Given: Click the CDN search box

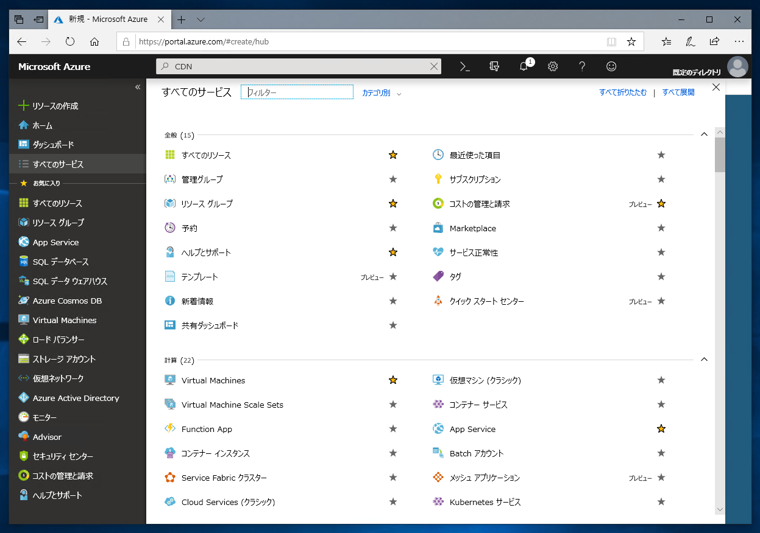Looking at the screenshot, I should (x=298, y=66).
